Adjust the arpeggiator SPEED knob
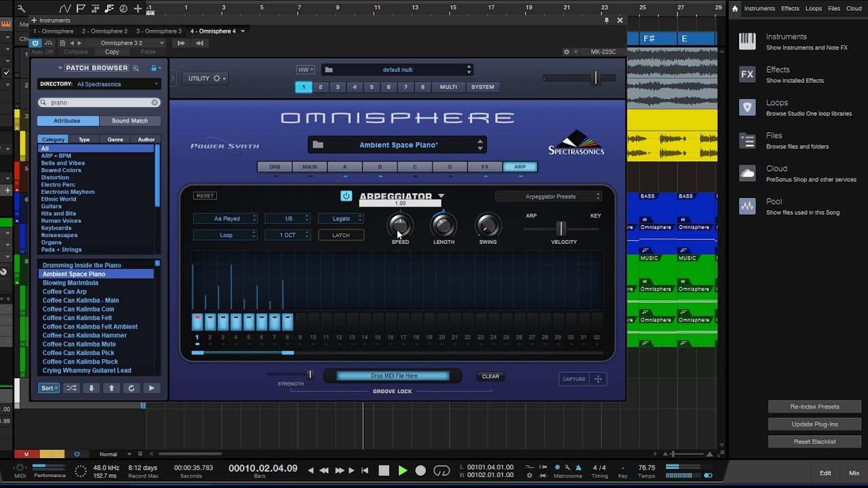This screenshot has width=868, height=488. pos(400,225)
